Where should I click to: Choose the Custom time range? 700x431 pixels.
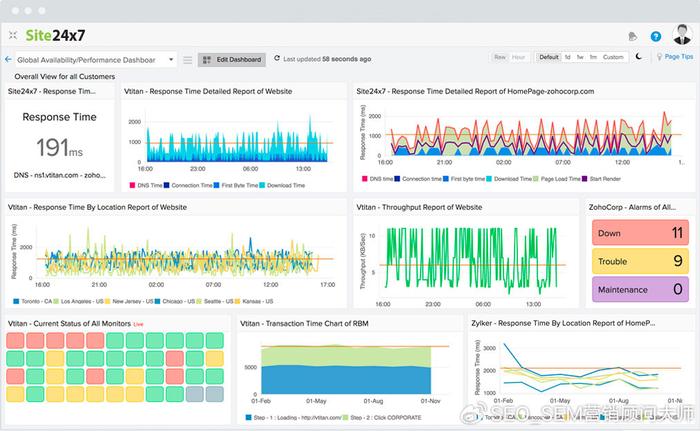(613, 57)
